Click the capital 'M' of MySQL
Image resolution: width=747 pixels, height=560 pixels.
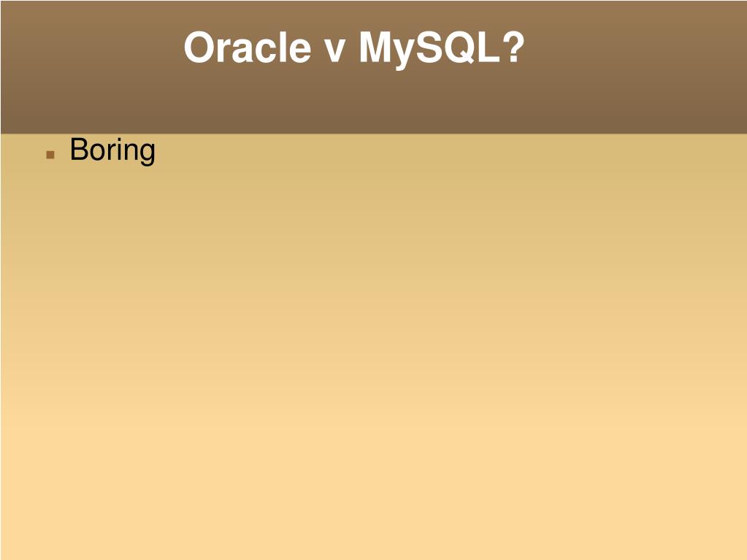tap(375, 47)
